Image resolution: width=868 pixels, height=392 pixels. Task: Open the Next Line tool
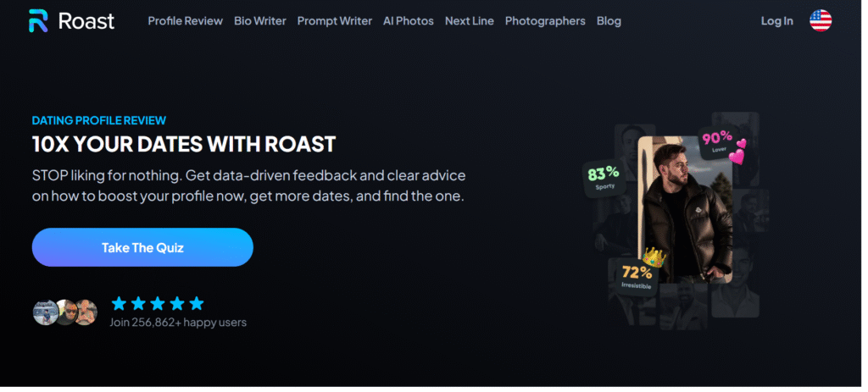(x=470, y=21)
